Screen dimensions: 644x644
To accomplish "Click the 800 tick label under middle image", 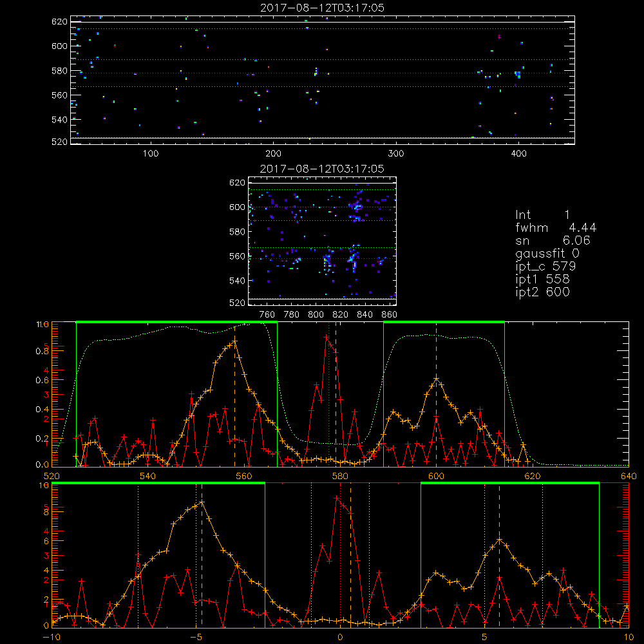I will (316, 315).
